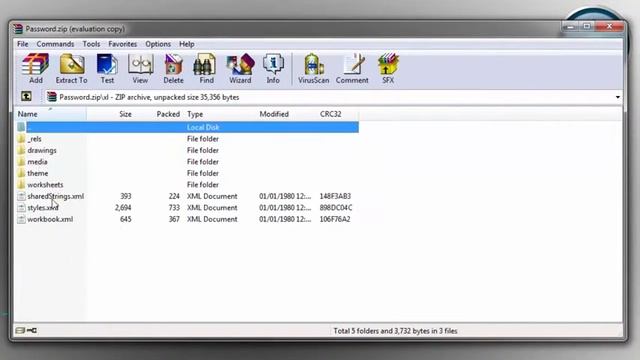
Task: Click the worksheets folder icon
Action: click(x=21, y=184)
